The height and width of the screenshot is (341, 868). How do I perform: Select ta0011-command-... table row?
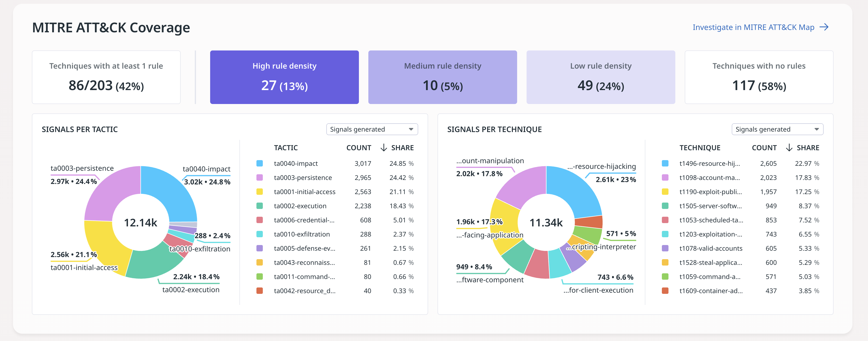(x=335, y=276)
